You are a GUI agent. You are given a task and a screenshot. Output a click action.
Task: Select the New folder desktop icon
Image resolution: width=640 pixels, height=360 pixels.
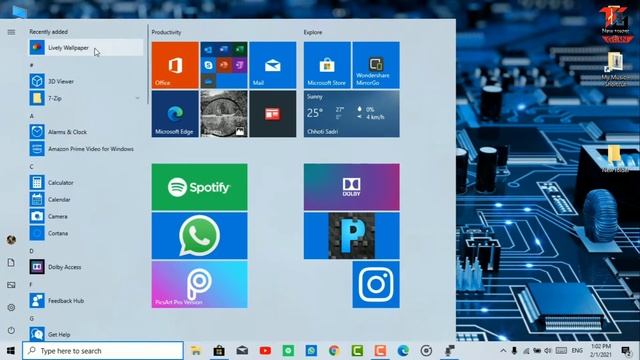point(615,158)
